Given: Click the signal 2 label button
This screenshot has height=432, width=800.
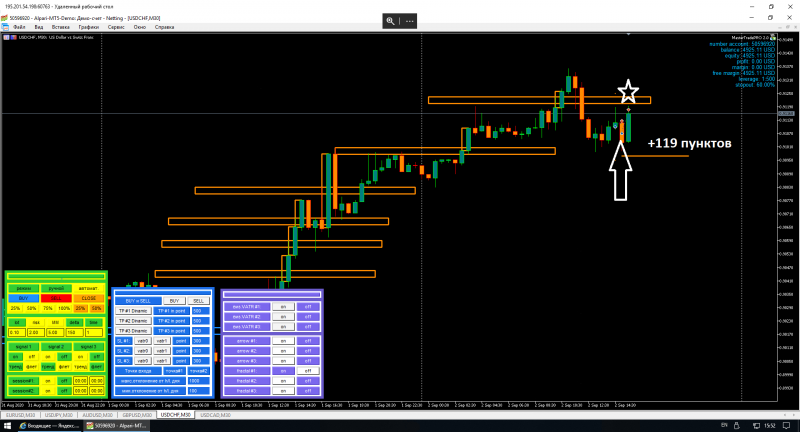Looking at the screenshot, I should 56,347.
